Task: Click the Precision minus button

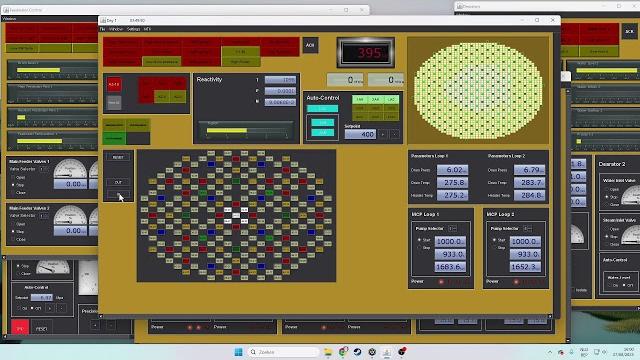Action: coord(111,325)
